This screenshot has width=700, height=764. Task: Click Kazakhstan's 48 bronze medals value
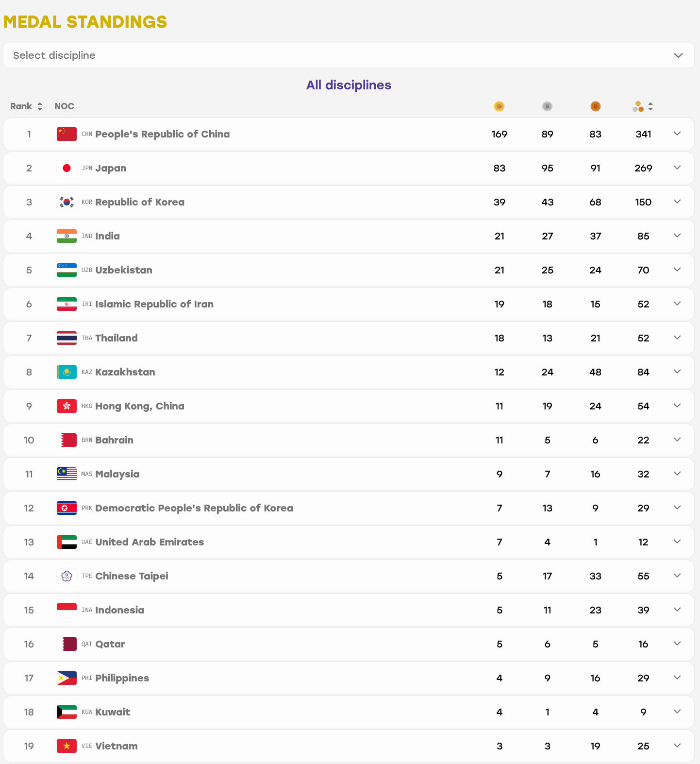click(x=595, y=372)
